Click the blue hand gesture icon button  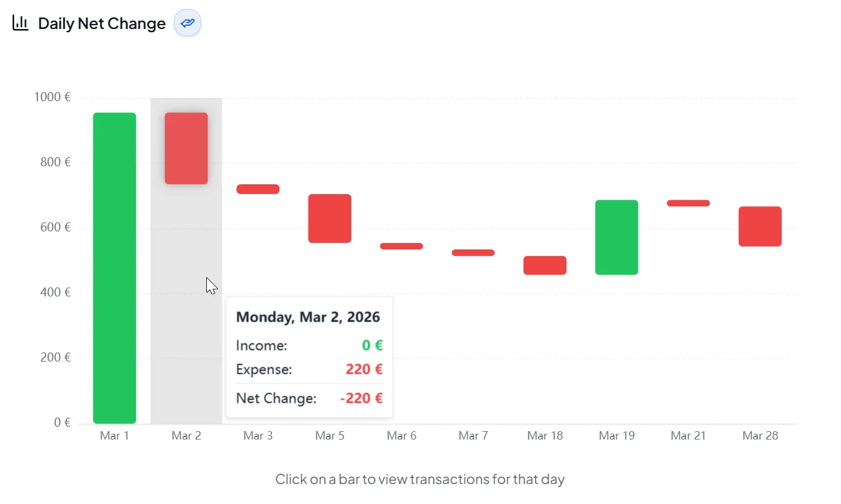click(187, 23)
